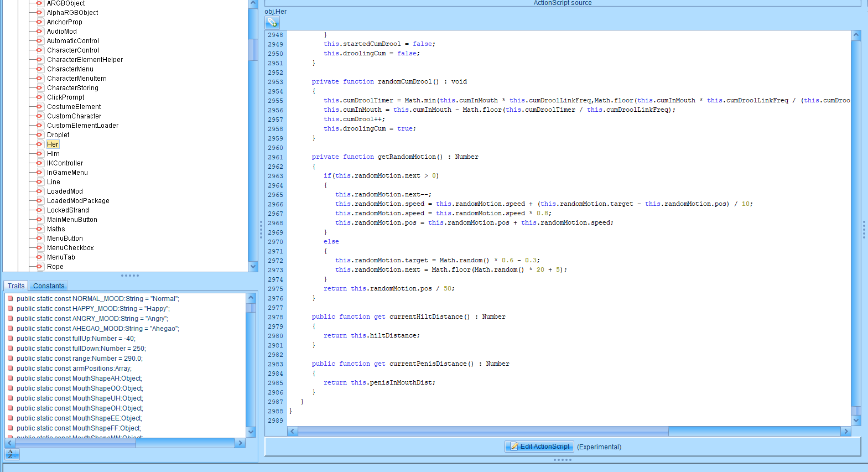Open the MainMenuButton class
Viewport: 868px width, 472px height.
pyautogui.click(x=72, y=220)
